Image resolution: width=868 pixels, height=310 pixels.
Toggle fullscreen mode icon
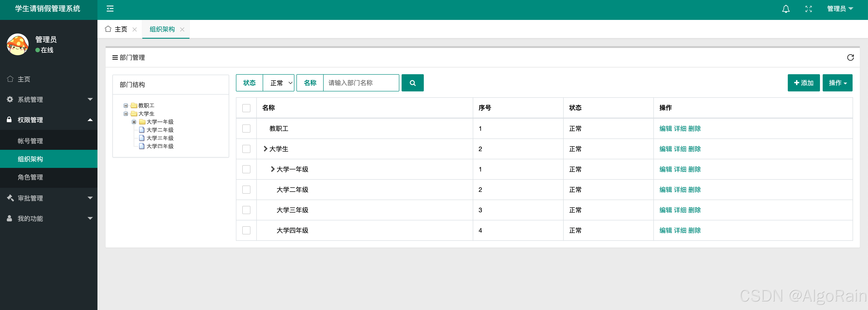(x=808, y=9)
